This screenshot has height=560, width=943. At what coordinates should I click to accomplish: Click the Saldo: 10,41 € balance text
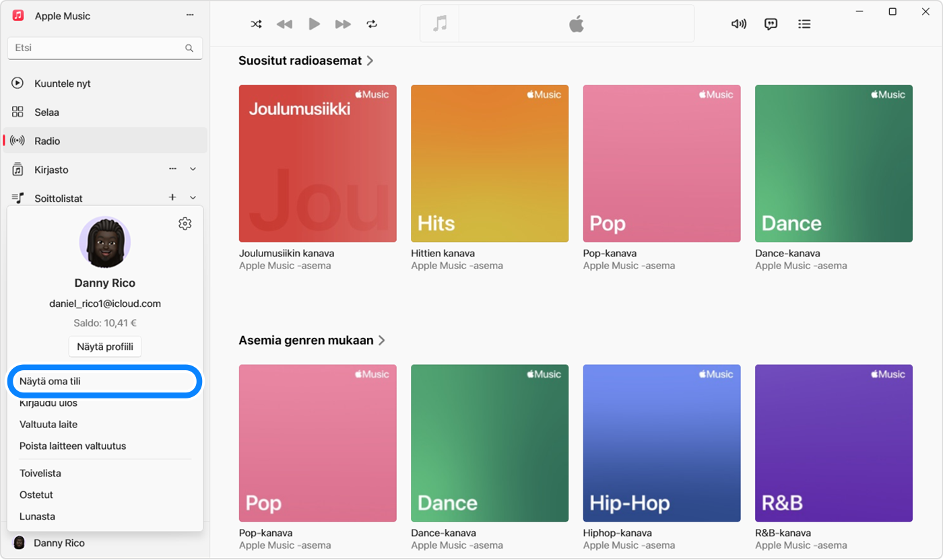[x=105, y=323]
